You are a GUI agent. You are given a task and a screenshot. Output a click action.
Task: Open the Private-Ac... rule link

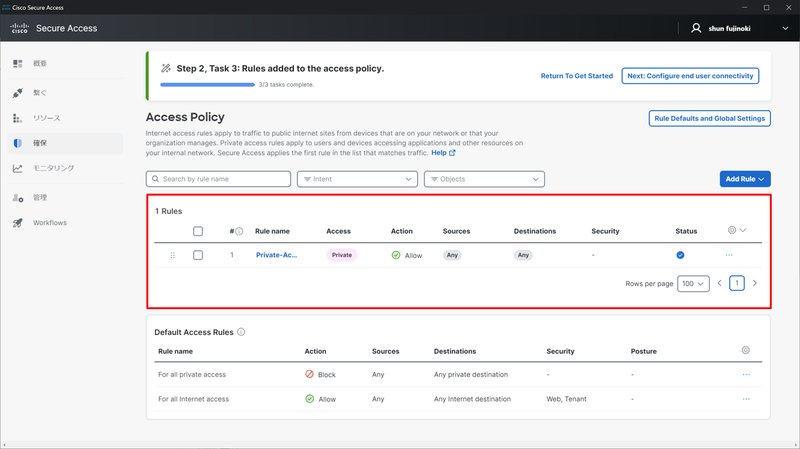click(276, 255)
